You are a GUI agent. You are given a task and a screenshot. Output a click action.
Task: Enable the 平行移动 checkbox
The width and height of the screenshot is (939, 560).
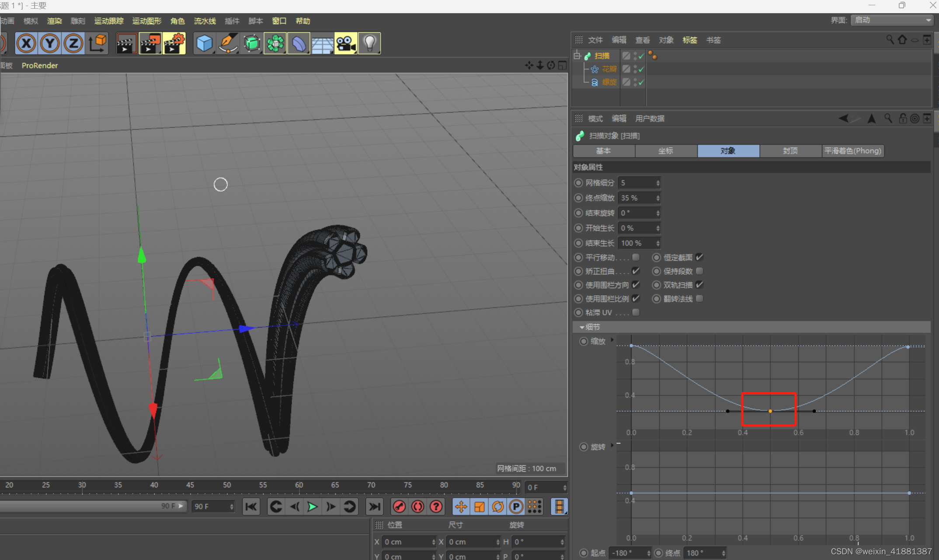(636, 257)
